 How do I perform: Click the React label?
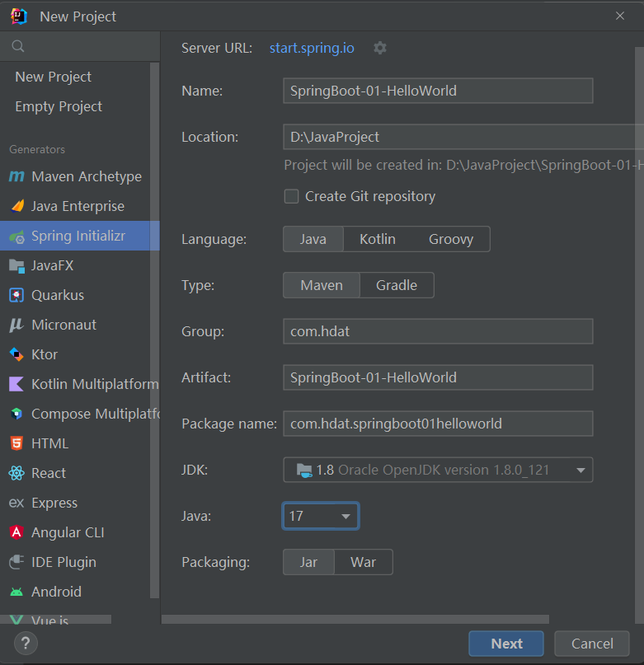49,473
